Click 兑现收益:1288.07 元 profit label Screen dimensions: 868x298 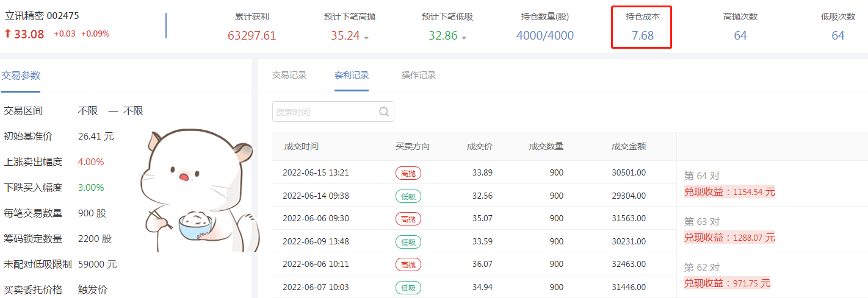coord(729,238)
